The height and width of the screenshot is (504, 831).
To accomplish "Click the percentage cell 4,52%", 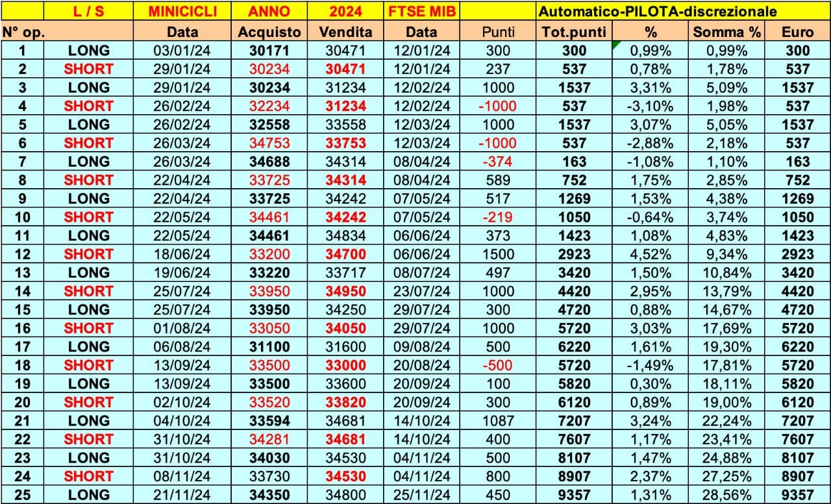I will click(649, 254).
